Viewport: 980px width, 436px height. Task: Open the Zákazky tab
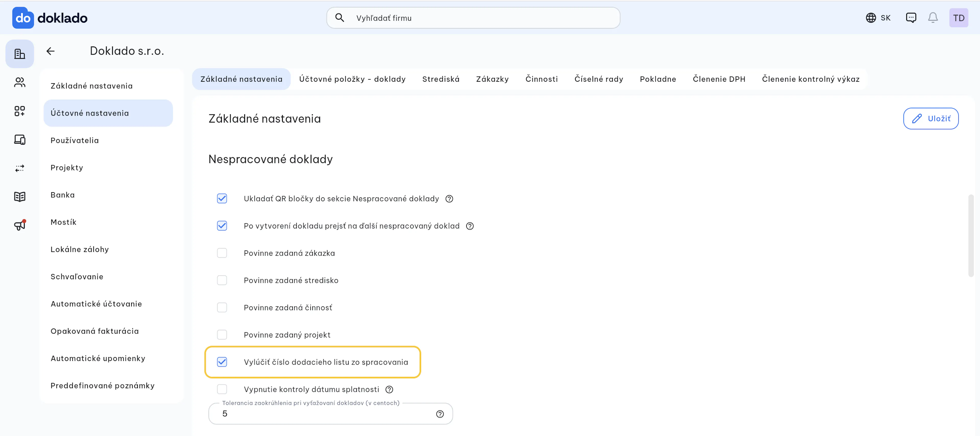[x=492, y=79]
